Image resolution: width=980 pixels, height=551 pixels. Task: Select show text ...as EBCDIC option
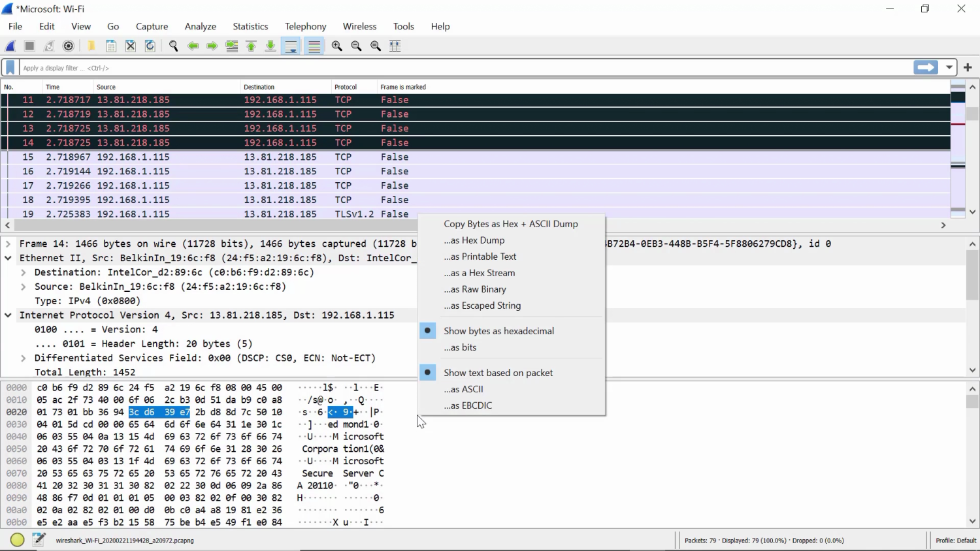(x=511, y=405)
